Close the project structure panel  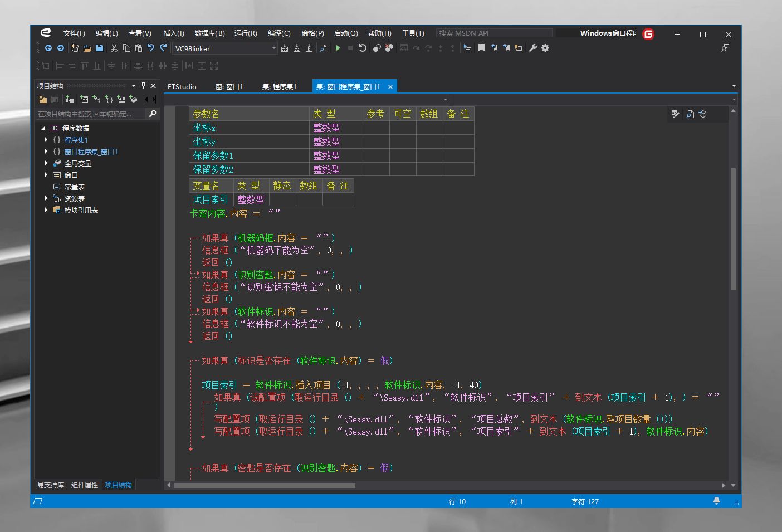tap(153, 86)
